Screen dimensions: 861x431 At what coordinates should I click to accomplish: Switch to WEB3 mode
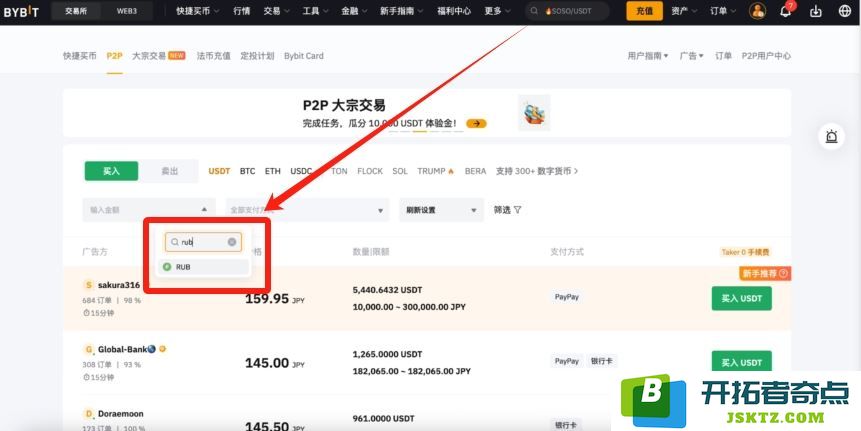click(x=126, y=11)
